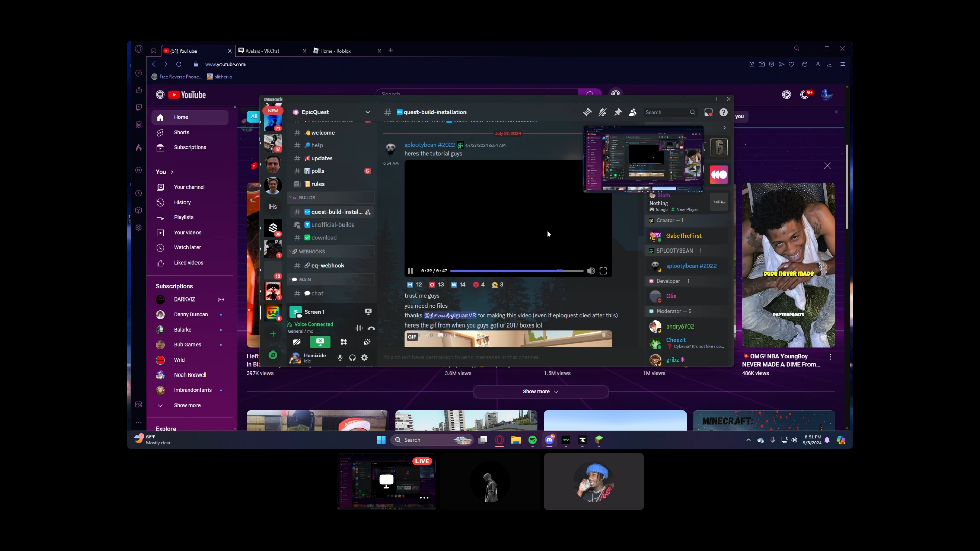This screenshot has width=980, height=551.
Task: Toggle camera on in voice panel
Action: 297,342
